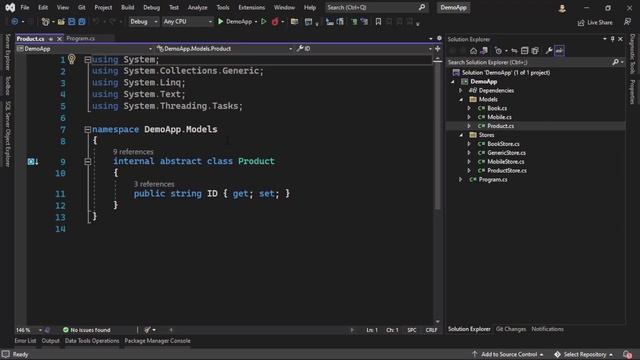This screenshot has height=360, width=640.
Task: Switch to the Program.cs editor tab
Action: point(81,38)
